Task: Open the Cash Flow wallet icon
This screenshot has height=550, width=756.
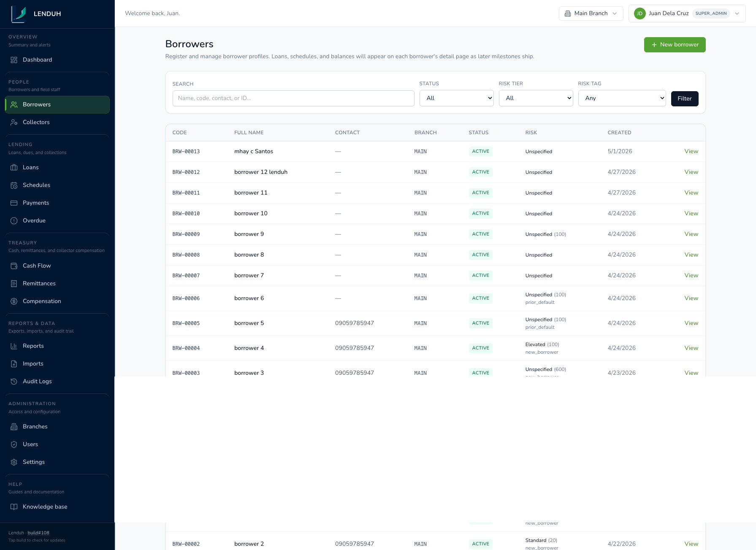Action: (x=14, y=266)
